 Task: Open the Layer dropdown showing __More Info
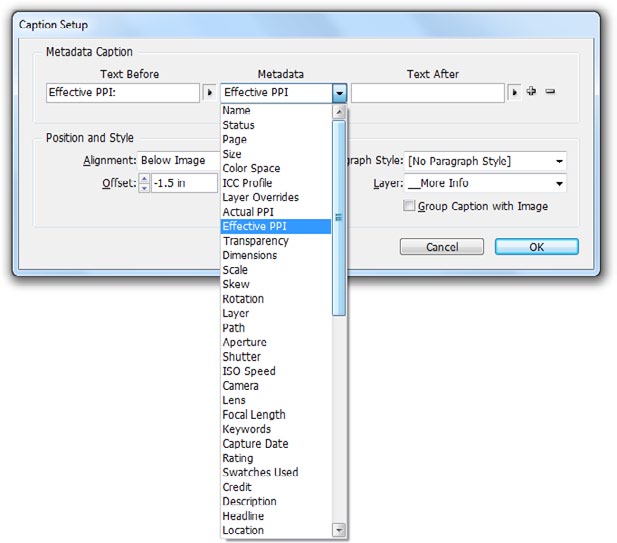[x=485, y=183]
